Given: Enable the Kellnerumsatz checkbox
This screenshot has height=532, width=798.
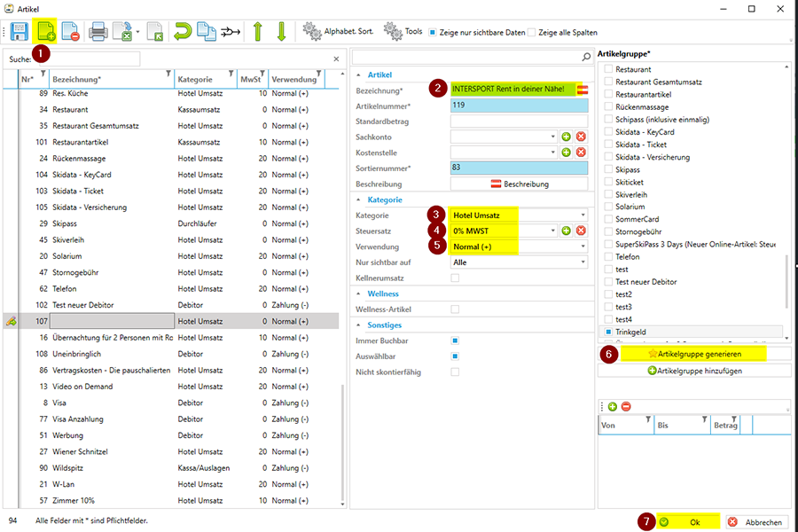Looking at the screenshot, I should 455,278.
